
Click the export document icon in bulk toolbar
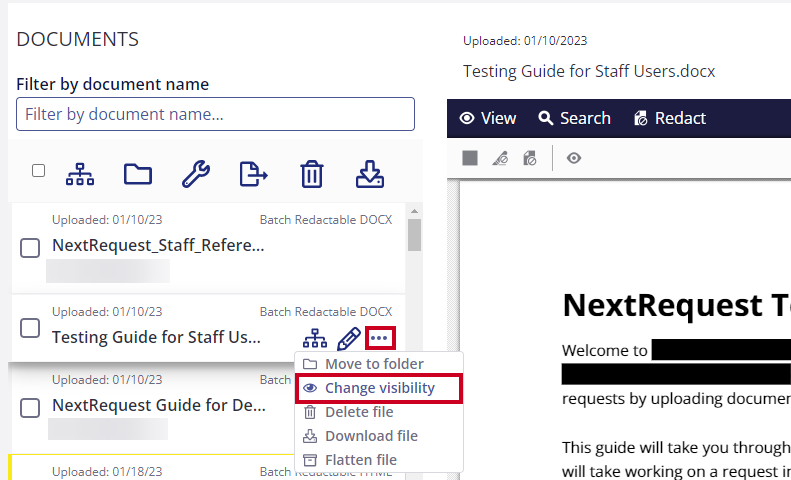253,174
